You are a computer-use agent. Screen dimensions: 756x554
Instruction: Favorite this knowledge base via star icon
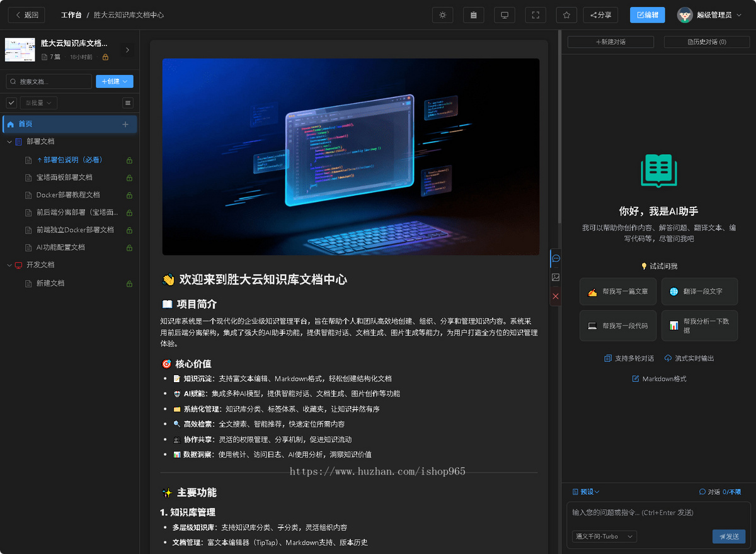[x=566, y=15]
